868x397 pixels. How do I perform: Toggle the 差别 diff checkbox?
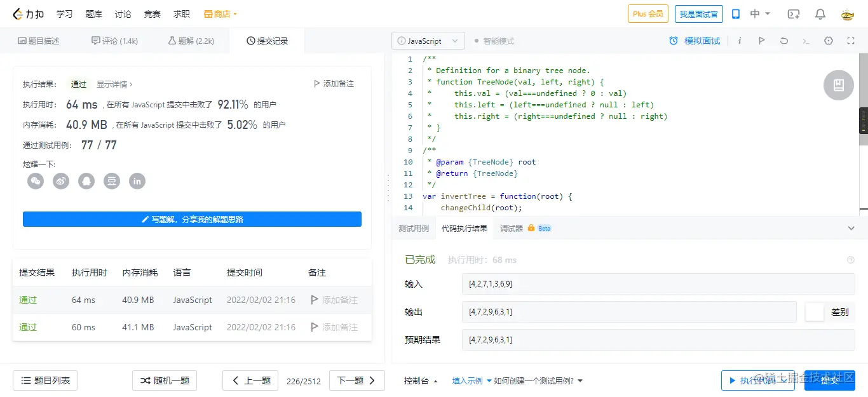[815, 312]
